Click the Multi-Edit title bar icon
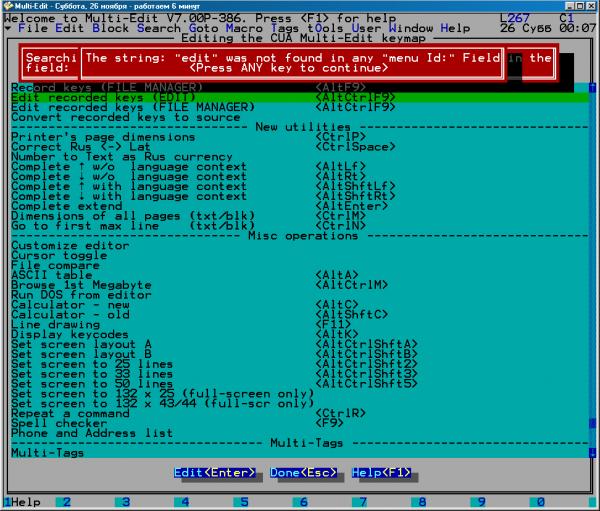This screenshot has width=600, height=511. 7,6
